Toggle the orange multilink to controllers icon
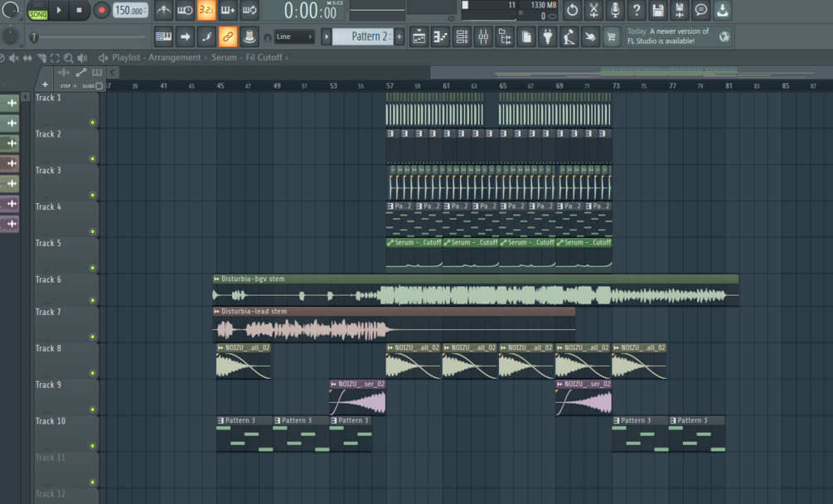 pos(227,36)
